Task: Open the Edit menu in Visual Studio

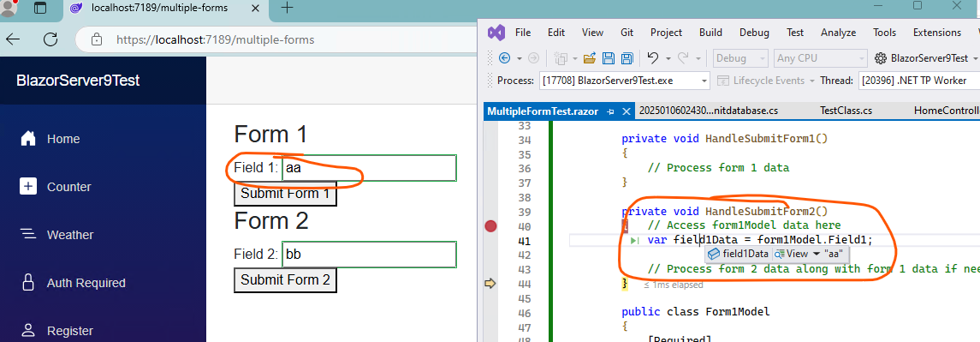Action: point(556,33)
